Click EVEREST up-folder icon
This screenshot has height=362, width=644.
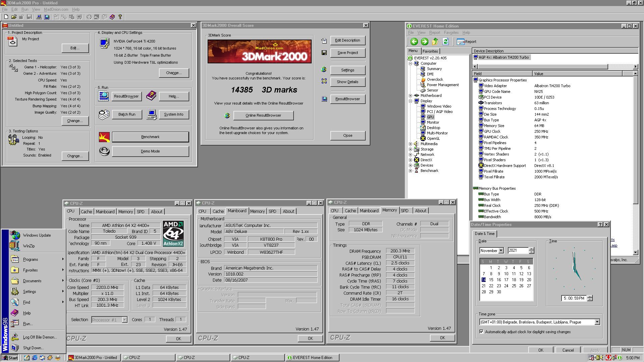click(435, 42)
